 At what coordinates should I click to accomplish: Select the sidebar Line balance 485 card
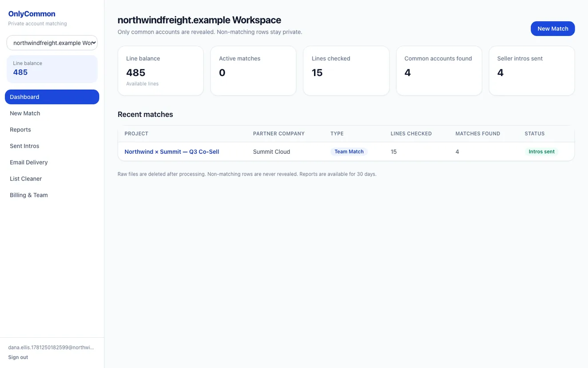point(52,69)
